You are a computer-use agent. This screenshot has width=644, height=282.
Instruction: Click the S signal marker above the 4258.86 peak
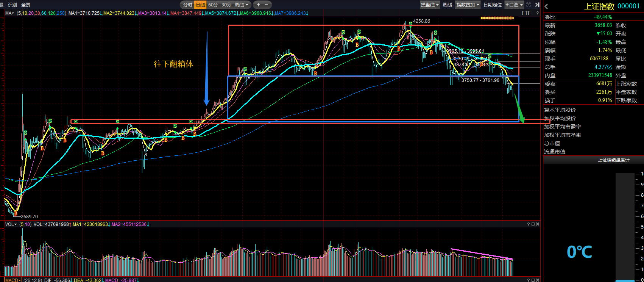coord(410,24)
